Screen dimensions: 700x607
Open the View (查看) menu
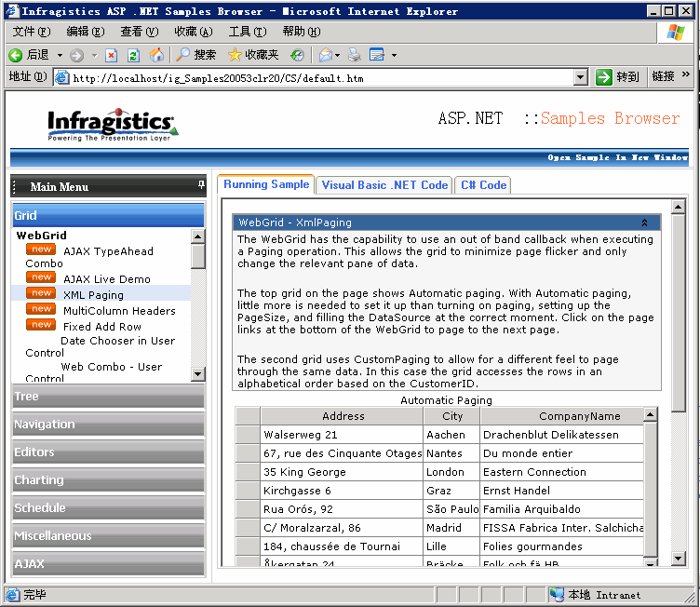coord(140,32)
